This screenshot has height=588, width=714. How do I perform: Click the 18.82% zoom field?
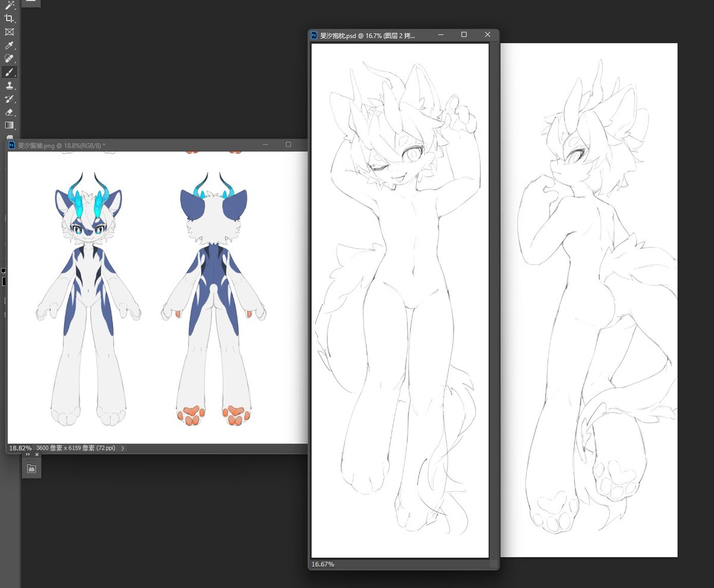click(x=20, y=448)
